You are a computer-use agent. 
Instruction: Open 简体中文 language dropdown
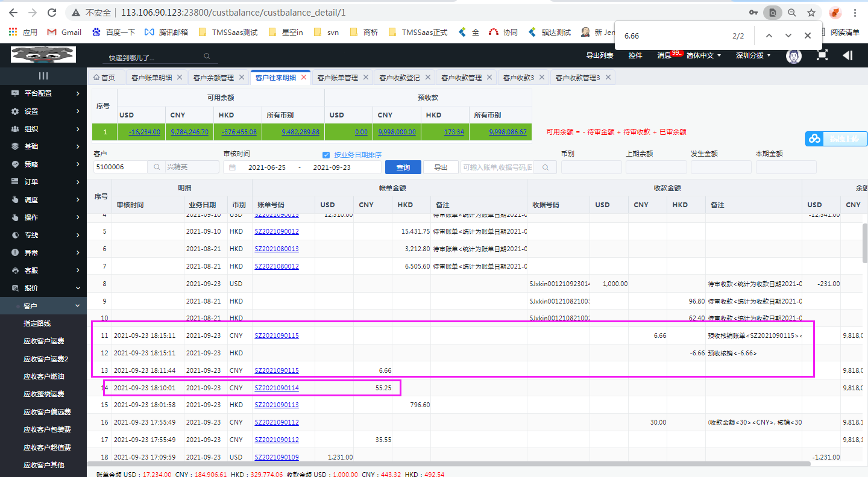pos(703,55)
